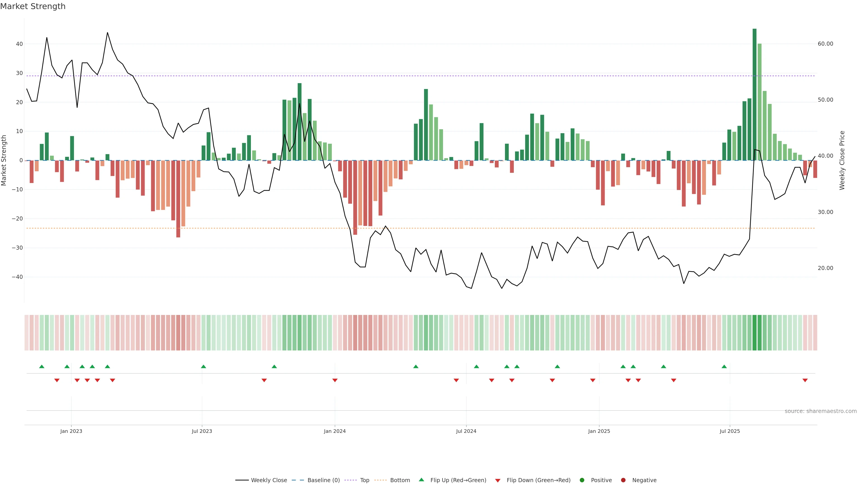The width and height of the screenshot is (868, 488).
Task: Click the Jul 2024 axis label
Action: tap(466, 431)
